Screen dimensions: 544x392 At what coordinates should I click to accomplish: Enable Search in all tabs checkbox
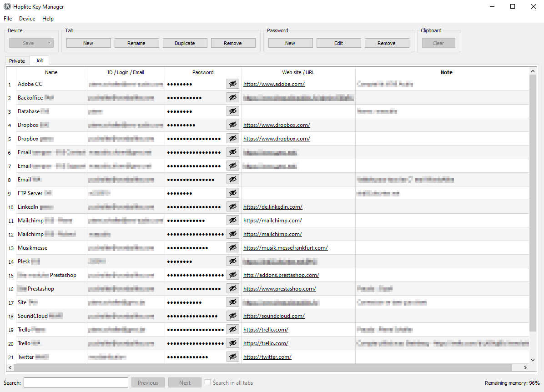[x=207, y=382]
